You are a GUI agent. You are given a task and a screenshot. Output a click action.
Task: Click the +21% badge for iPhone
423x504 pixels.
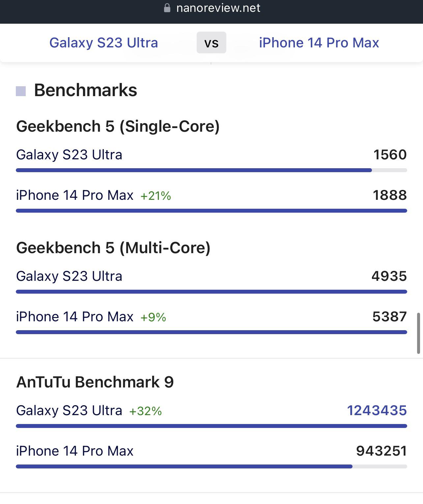(155, 196)
